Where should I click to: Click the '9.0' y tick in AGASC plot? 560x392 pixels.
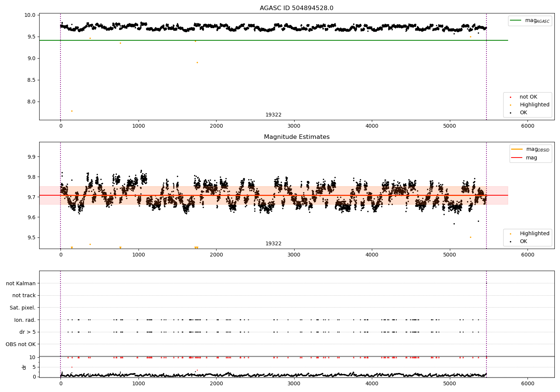[32, 59]
